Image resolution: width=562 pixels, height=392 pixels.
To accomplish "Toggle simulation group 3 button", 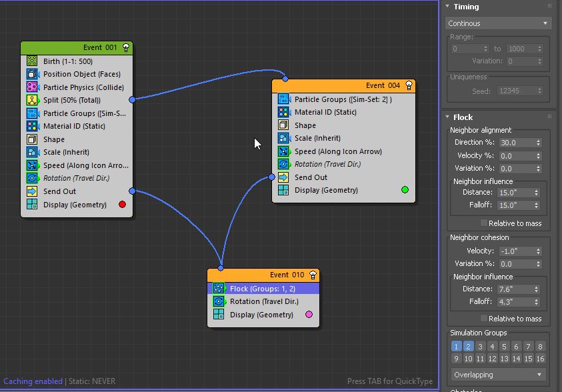I will click(x=480, y=347).
